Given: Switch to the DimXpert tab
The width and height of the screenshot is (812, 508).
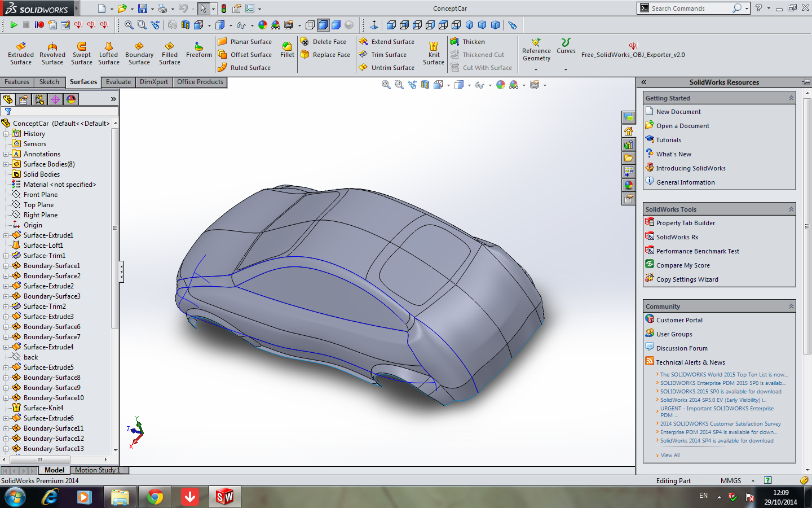Looking at the screenshot, I should tap(154, 82).
